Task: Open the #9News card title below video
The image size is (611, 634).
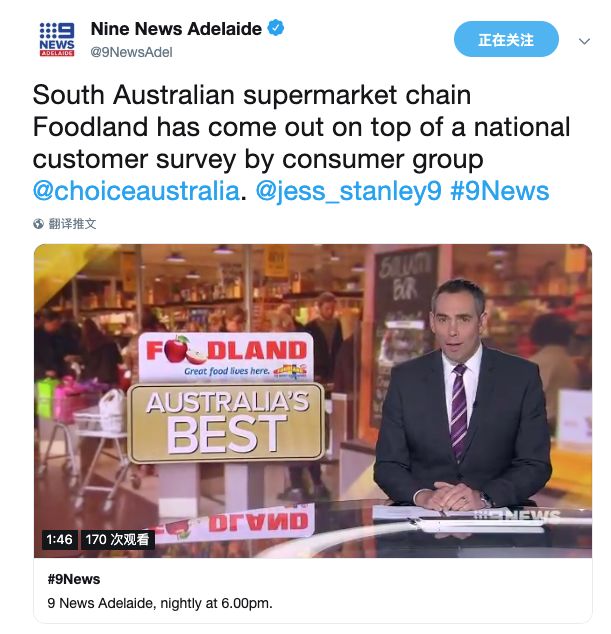Action: (74, 579)
